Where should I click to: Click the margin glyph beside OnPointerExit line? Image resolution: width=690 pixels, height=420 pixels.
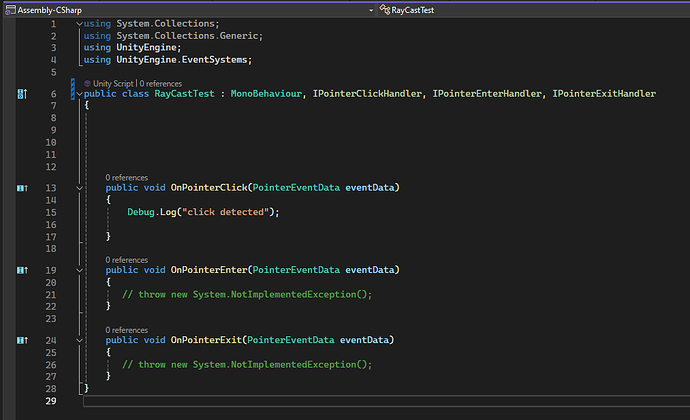coord(22,340)
